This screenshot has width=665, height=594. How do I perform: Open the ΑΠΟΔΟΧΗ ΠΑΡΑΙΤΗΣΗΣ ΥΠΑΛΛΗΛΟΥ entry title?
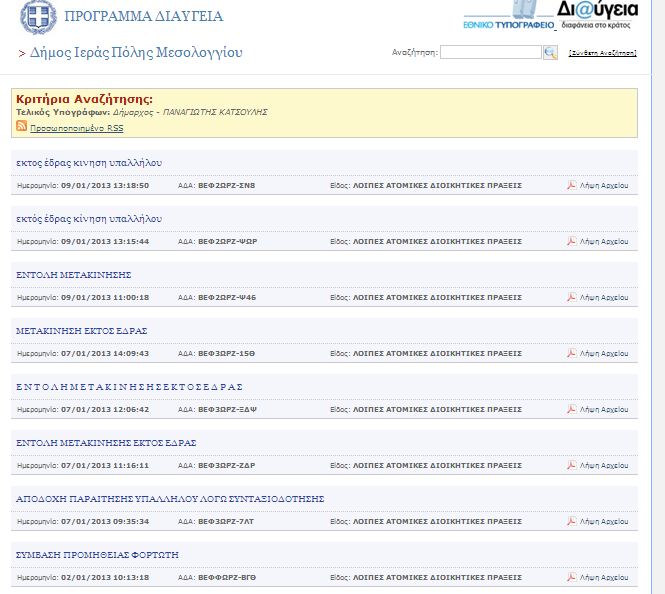170,498
